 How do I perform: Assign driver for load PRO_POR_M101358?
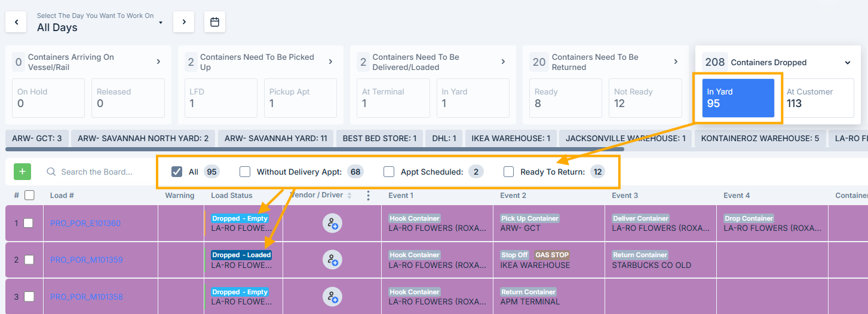tap(332, 297)
